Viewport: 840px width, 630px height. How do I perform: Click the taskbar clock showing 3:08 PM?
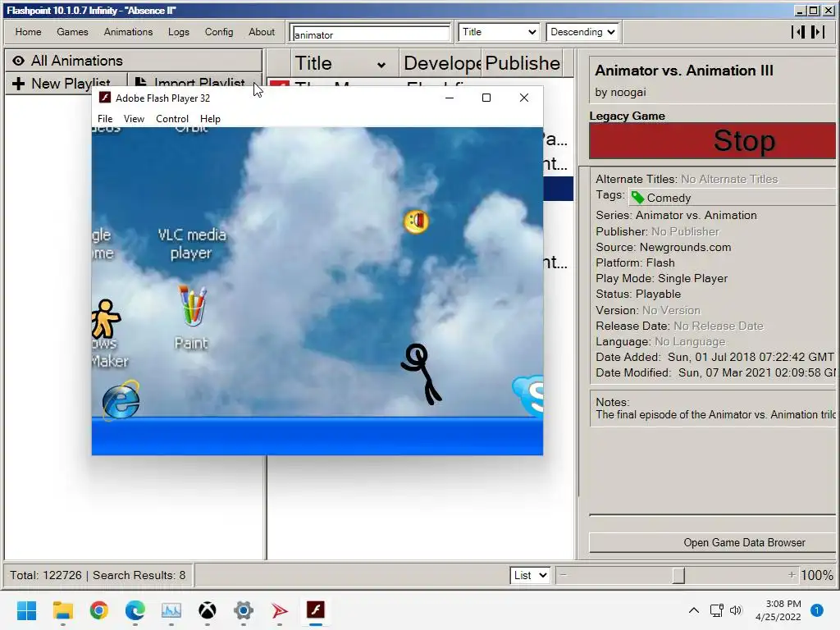click(778, 610)
